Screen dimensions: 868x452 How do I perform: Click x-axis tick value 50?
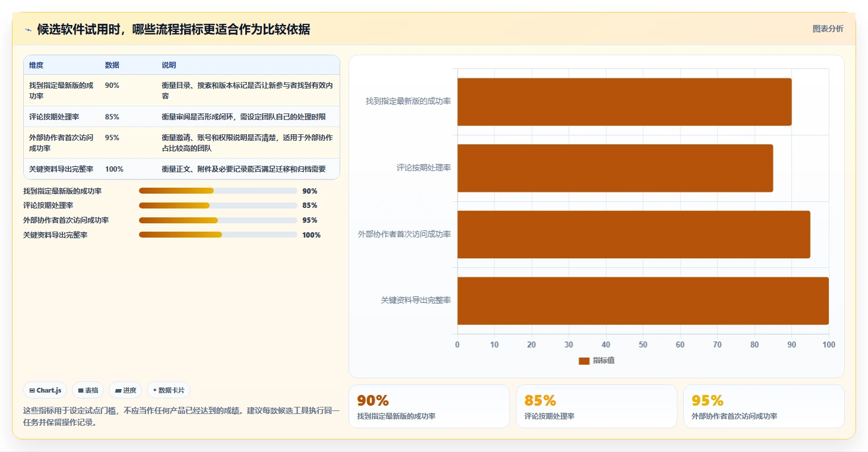tap(643, 344)
